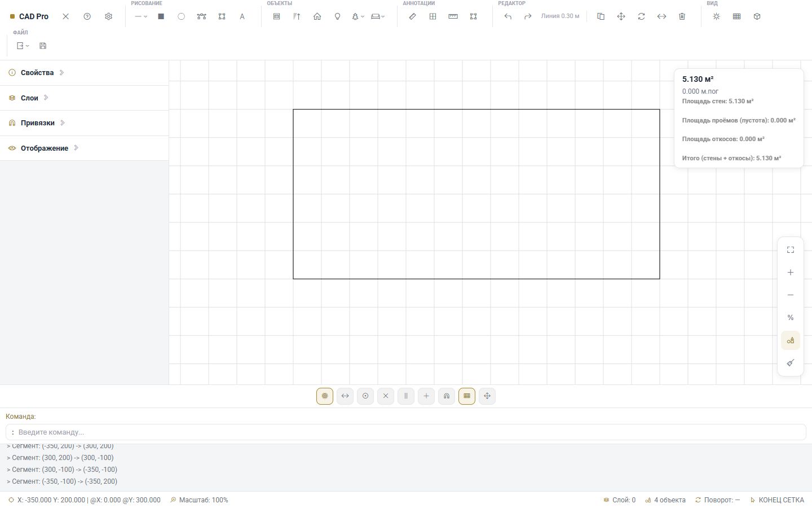Toggle the highlighted shapes statistics button
This screenshot has width=812, height=508.
(790, 340)
